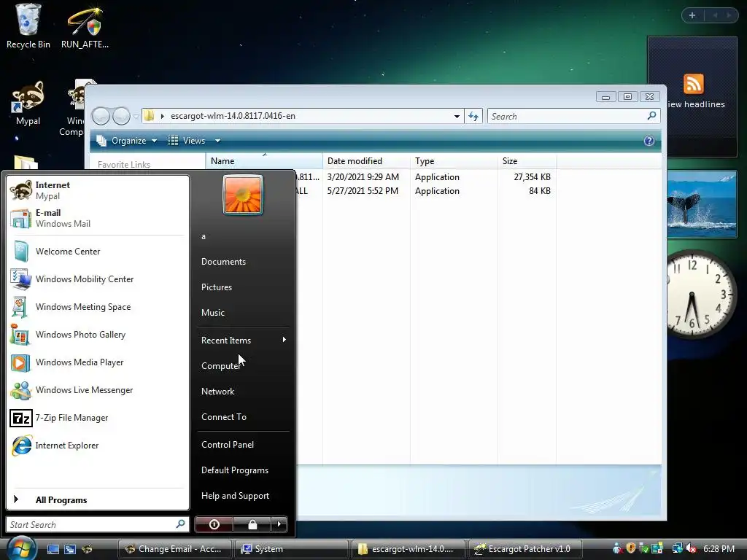747x560 pixels.
Task: Select the 84 KB application file row
Action: click(425, 191)
